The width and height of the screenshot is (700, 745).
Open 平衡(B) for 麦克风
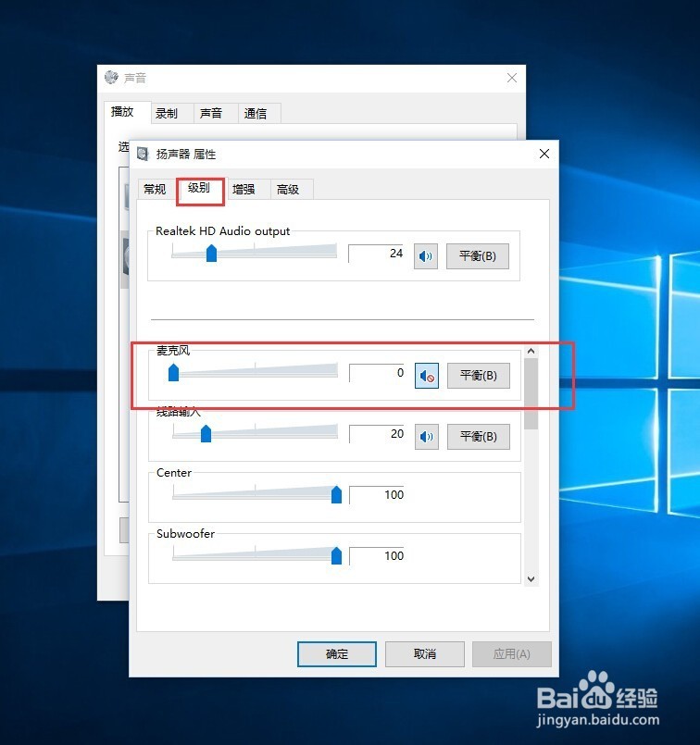click(x=479, y=376)
